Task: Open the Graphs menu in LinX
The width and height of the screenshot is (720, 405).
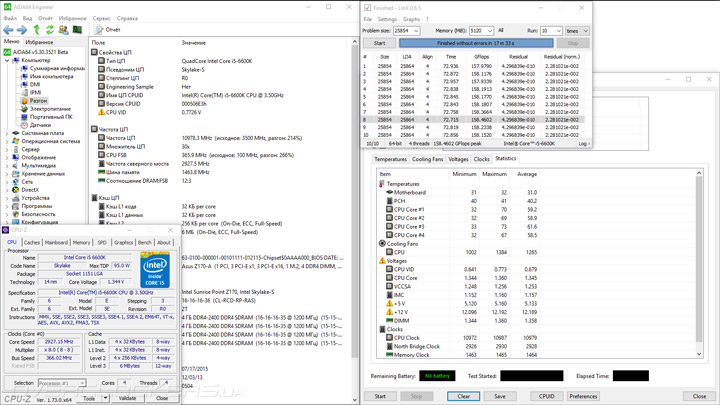Action: pyautogui.click(x=411, y=19)
